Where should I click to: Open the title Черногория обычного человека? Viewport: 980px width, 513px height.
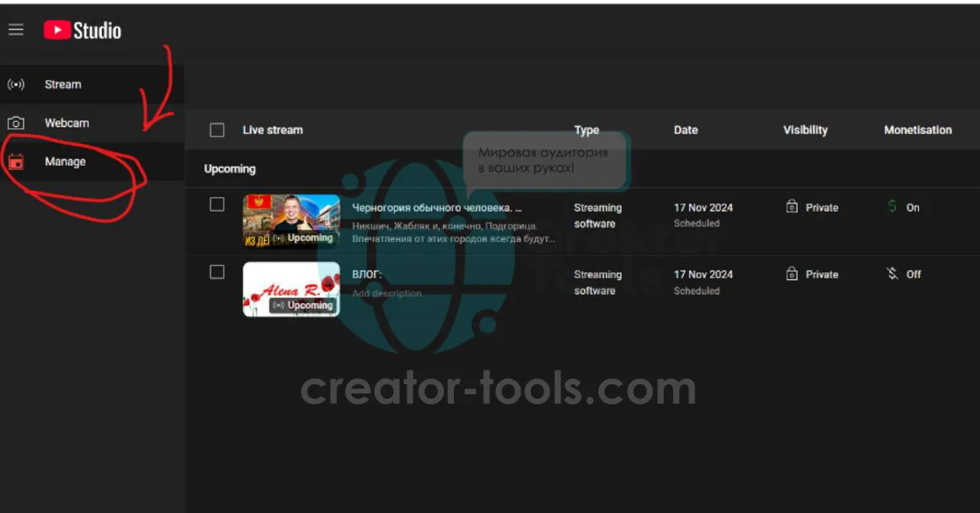(437, 207)
